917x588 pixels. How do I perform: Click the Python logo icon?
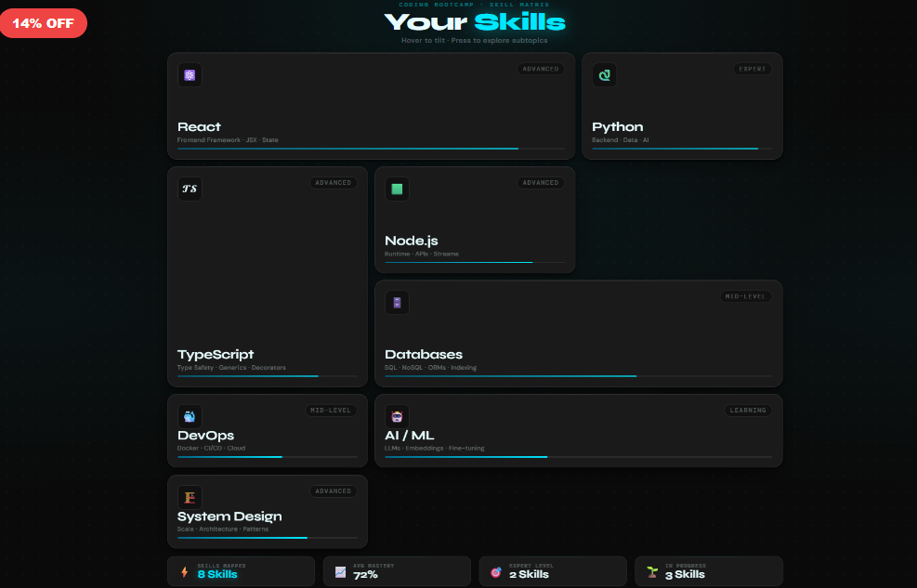(x=605, y=75)
